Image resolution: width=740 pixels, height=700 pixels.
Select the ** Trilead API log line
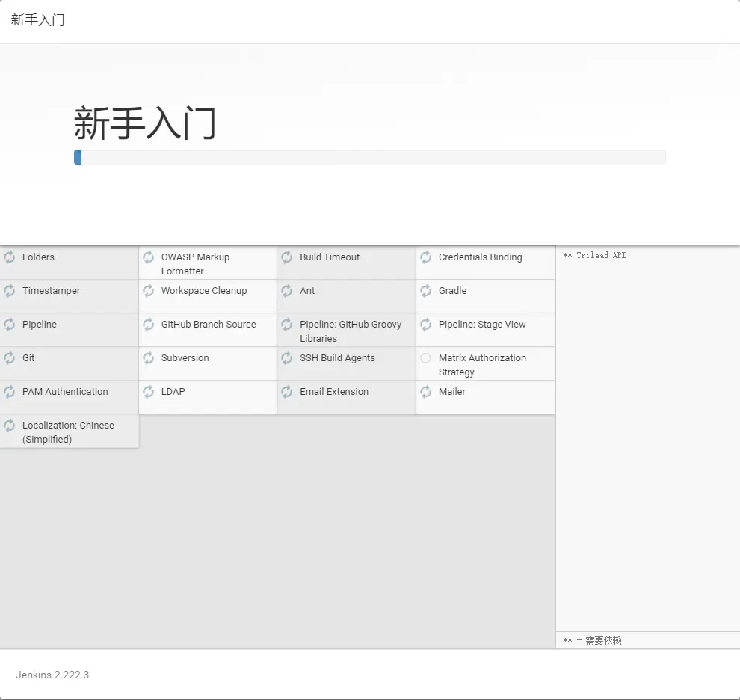pos(595,255)
